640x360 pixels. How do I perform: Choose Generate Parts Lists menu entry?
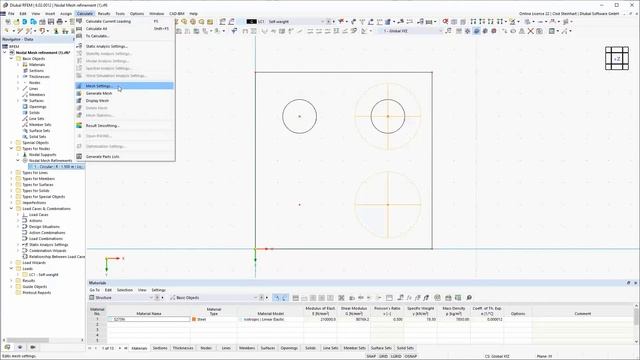click(124, 156)
